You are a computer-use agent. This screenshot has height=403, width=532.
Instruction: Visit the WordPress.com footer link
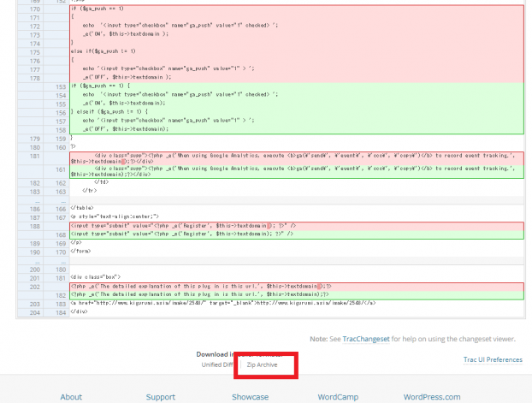[x=432, y=397]
